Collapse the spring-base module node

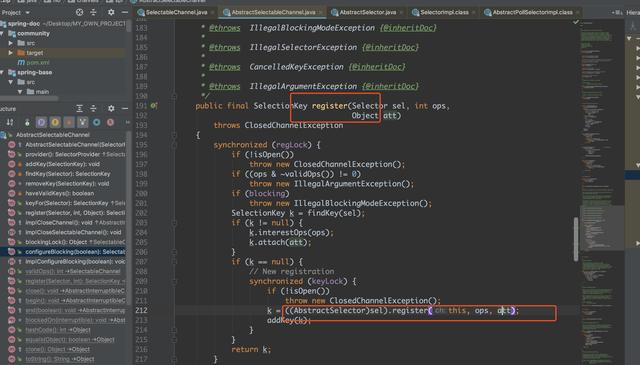(x=2, y=72)
